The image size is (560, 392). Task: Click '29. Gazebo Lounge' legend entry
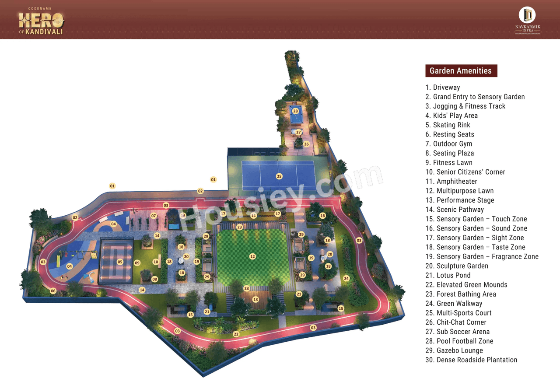454,351
